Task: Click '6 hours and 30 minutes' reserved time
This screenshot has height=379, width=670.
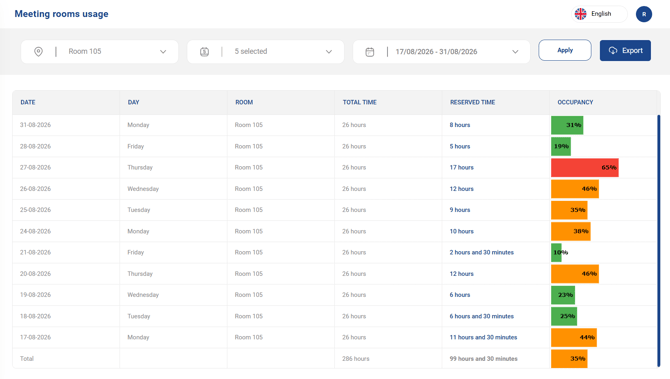Action: [x=482, y=317]
